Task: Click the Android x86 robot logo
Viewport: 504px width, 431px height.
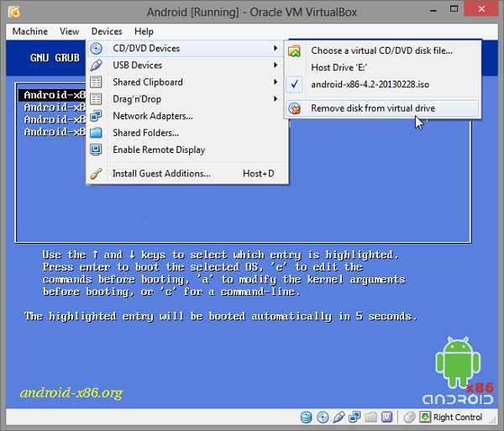Action: [x=458, y=371]
